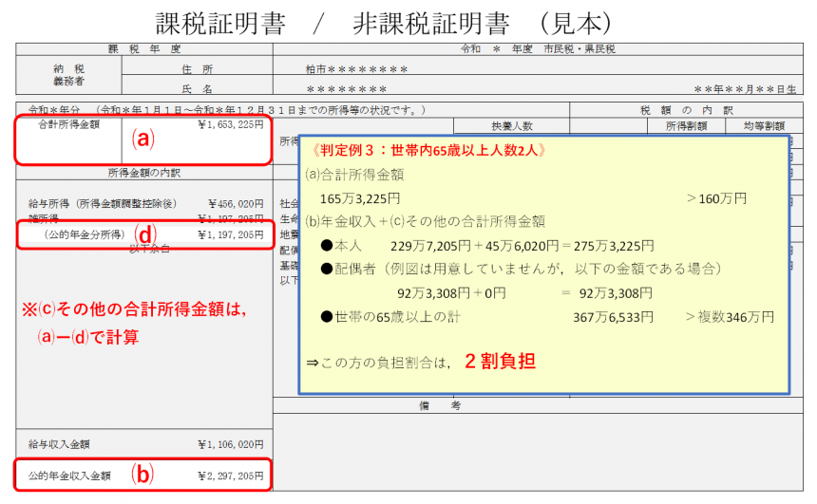Click the '住所' label
The image size is (817, 504).
[197, 69]
